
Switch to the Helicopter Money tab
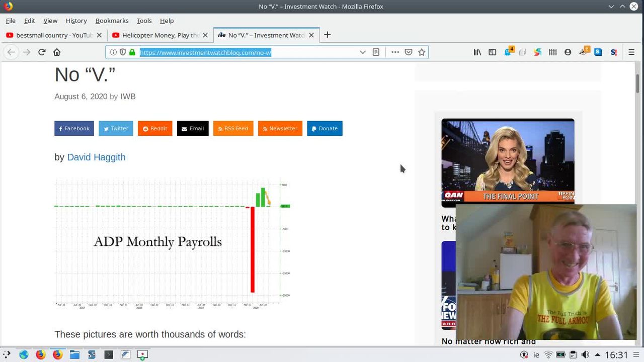pos(156,35)
